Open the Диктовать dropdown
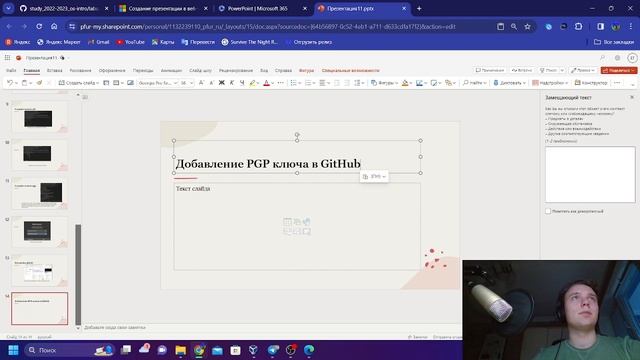Screen dimensions: 640x360 pos(509,83)
